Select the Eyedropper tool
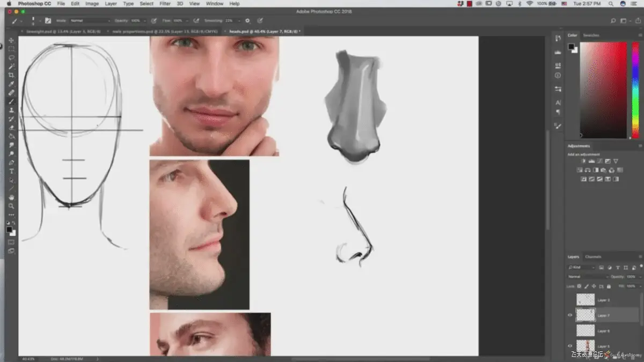This screenshot has width=644, height=362. [x=11, y=84]
